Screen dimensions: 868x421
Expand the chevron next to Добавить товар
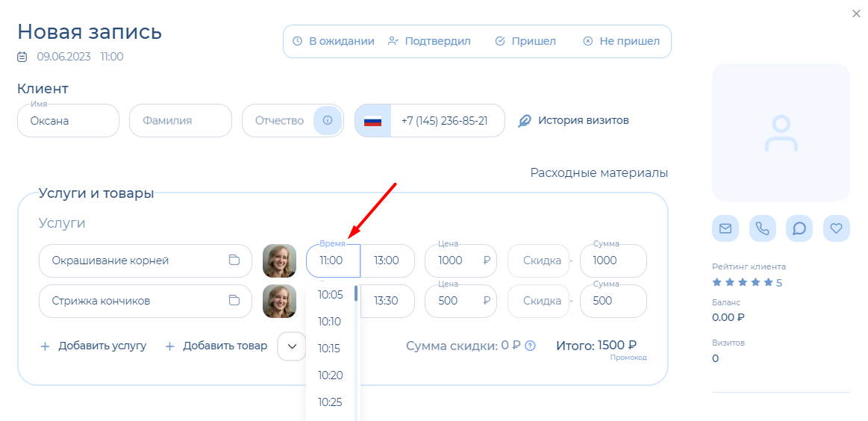(x=292, y=346)
